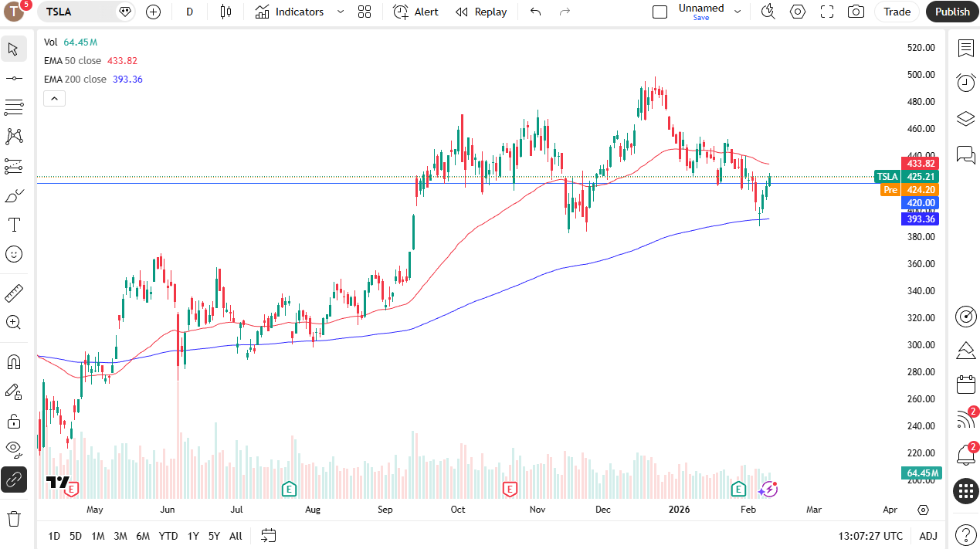This screenshot has height=549, width=980.
Task: Toggle the drawing link sync icon
Action: tap(14, 480)
